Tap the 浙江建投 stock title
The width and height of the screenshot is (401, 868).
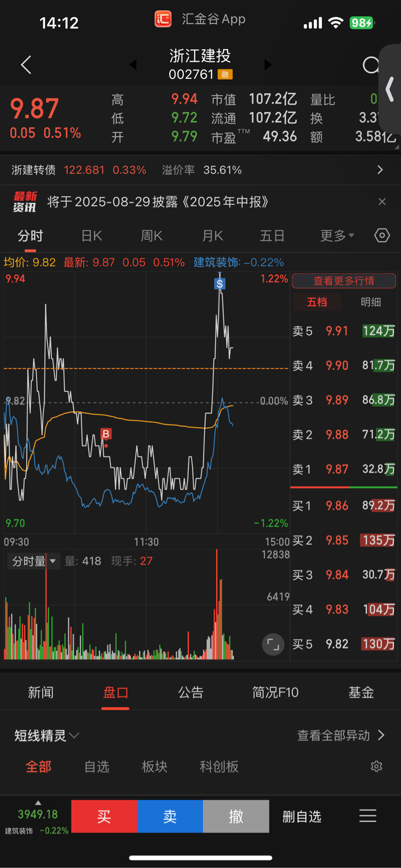pyautogui.click(x=200, y=56)
